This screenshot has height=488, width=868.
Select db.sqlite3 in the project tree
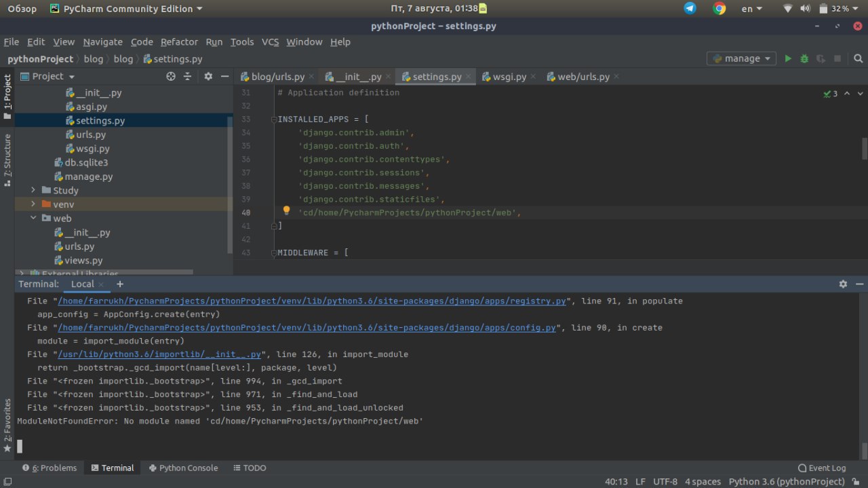tap(81, 163)
